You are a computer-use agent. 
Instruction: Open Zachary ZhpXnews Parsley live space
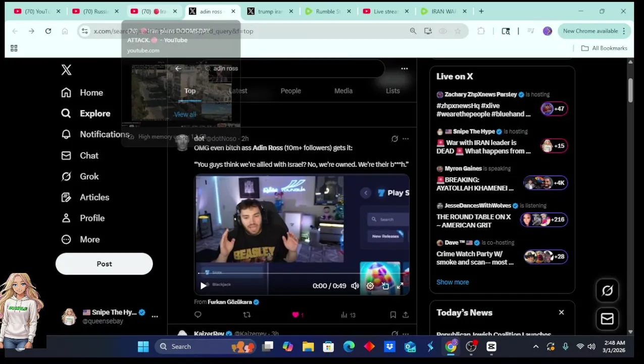point(502,104)
